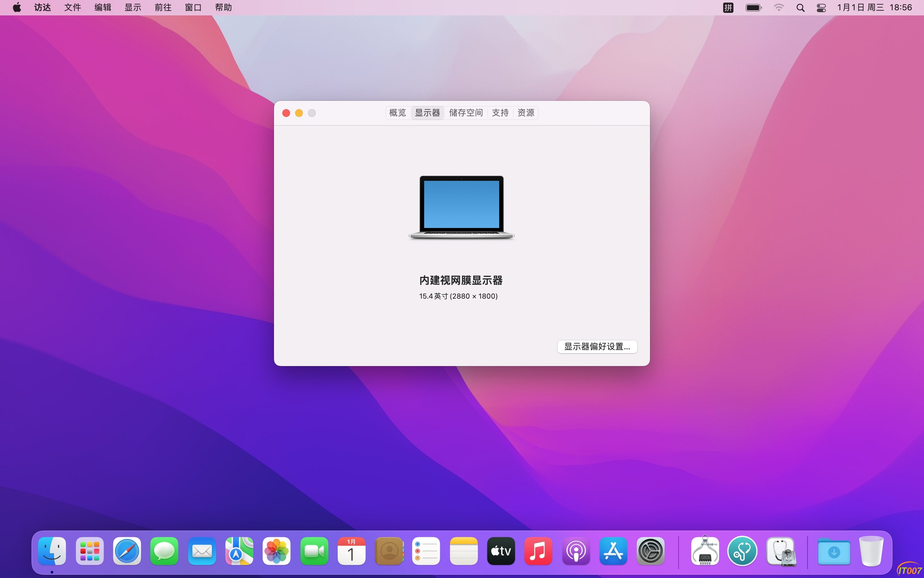Open the Downloads folder in Dock

(x=834, y=552)
